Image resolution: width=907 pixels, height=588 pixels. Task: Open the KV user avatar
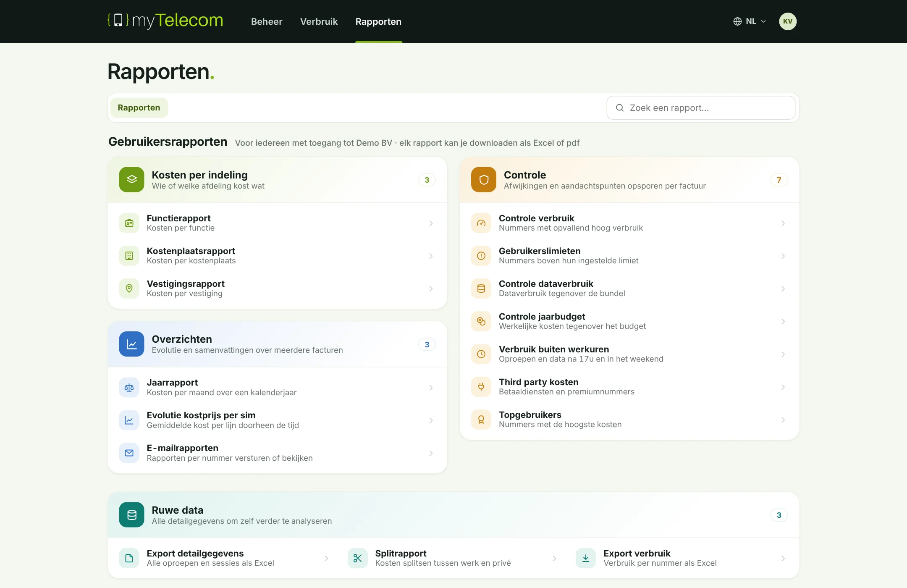tap(788, 21)
